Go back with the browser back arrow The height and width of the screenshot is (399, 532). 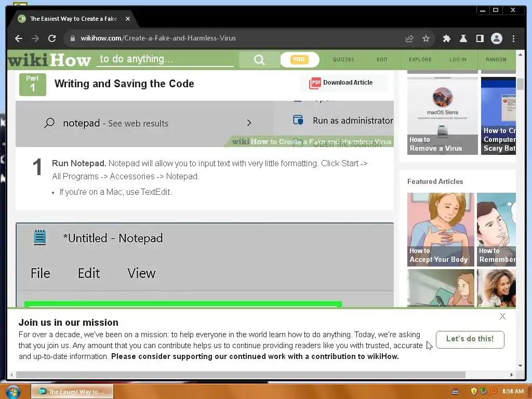click(19, 38)
